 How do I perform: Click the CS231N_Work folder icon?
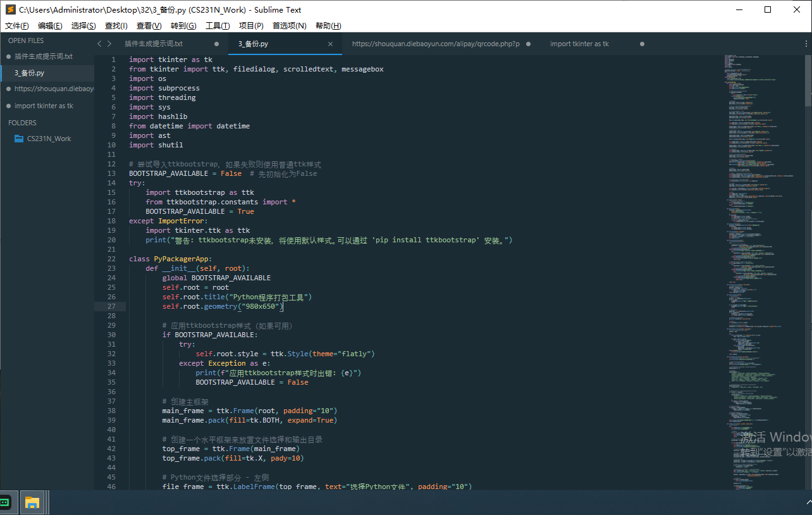click(19, 139)
